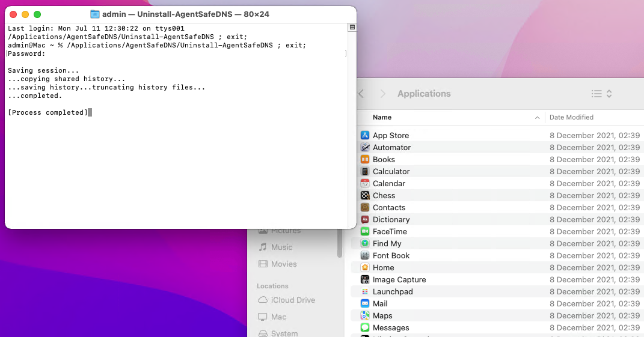Click the Image Capture app icon

pos(365,279)
